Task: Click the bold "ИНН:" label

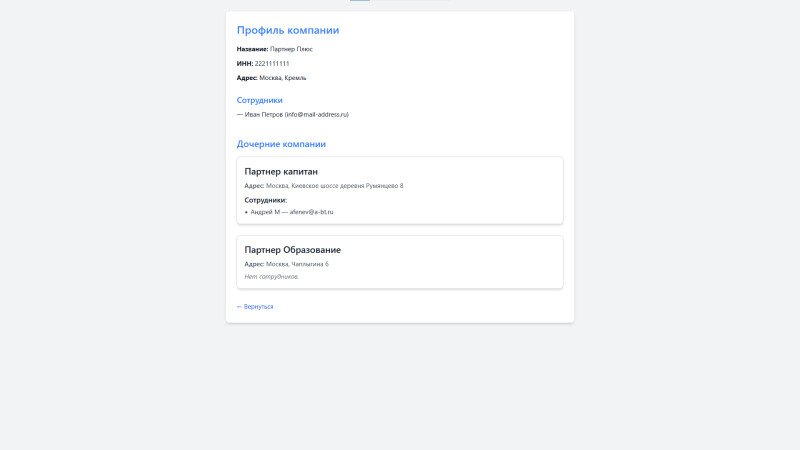Action: (x=245, y=63)
